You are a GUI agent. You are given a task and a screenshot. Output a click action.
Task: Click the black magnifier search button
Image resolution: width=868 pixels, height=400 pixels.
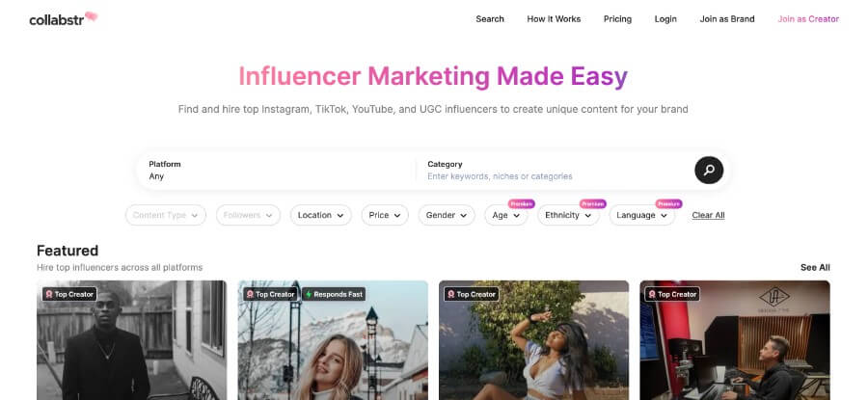tap(709, 170)
